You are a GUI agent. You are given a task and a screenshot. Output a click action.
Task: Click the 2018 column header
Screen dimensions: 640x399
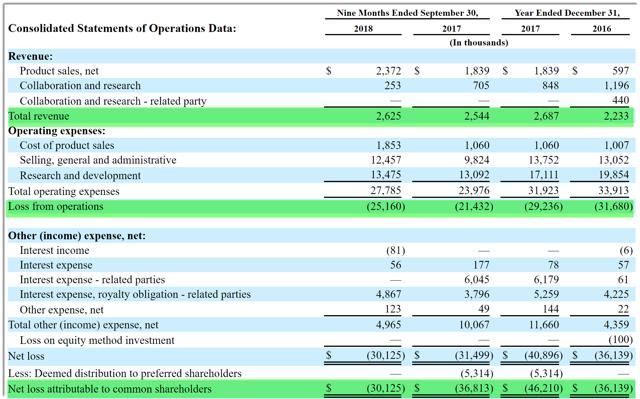point(363,29)
